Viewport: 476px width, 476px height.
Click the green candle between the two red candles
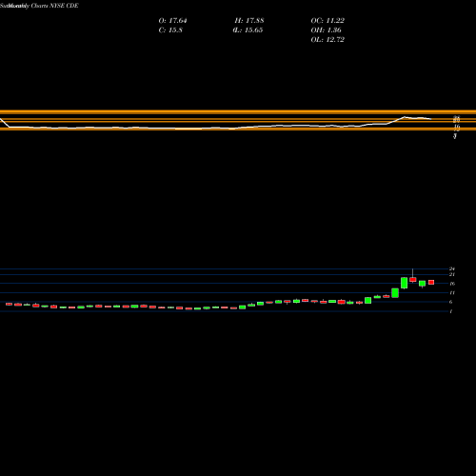pos(422,284)
